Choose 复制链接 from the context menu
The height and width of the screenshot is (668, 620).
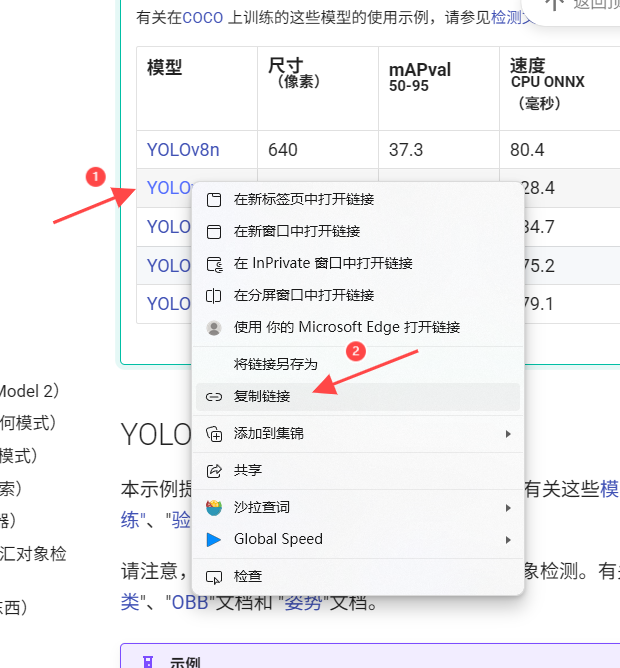tap(358, 397)
